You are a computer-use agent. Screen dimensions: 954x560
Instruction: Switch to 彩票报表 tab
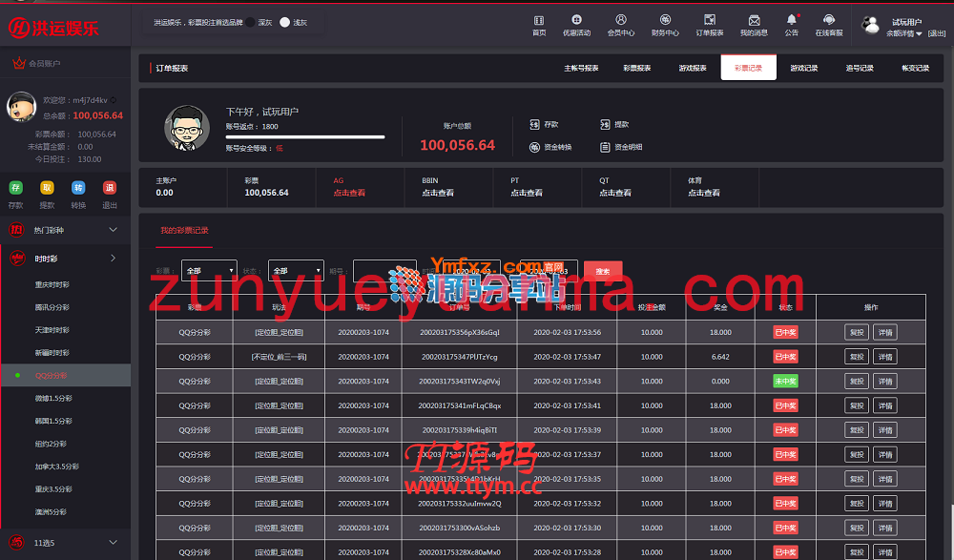coord(637,68)
